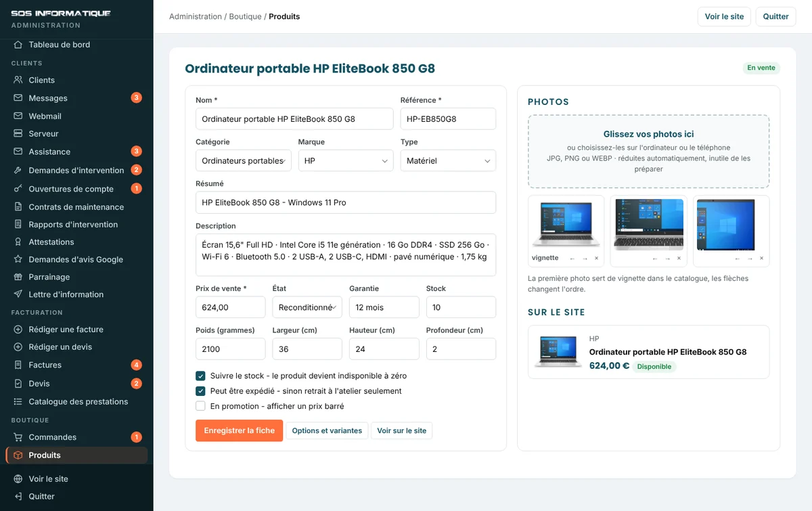
Task: Click the Résumé input field
Action: point(346,202)
